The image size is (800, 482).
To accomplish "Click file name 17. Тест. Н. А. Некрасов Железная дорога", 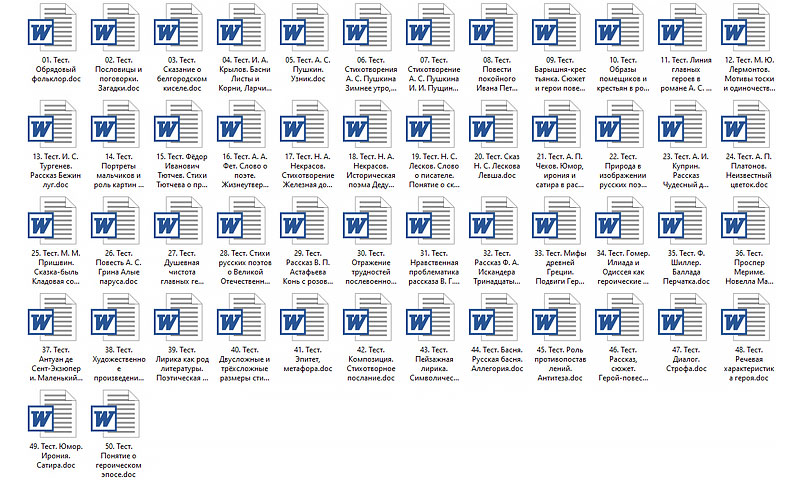I will [308, 170].
